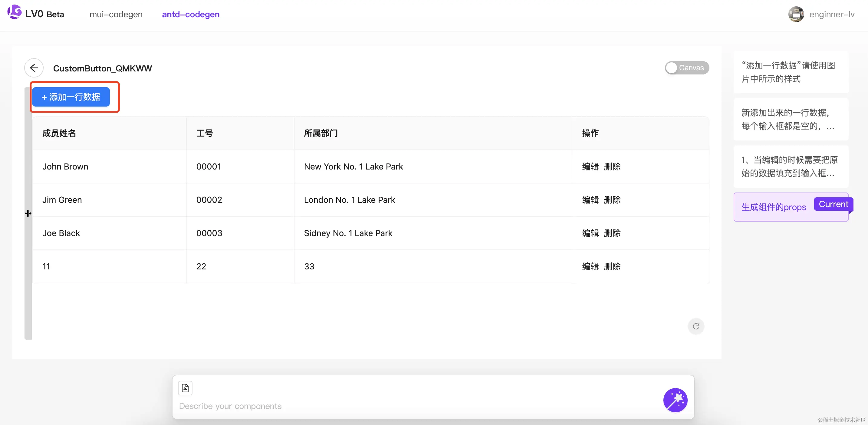Select the current 生成组件的props version
868x425 pixels.
(x=791, y=207)
